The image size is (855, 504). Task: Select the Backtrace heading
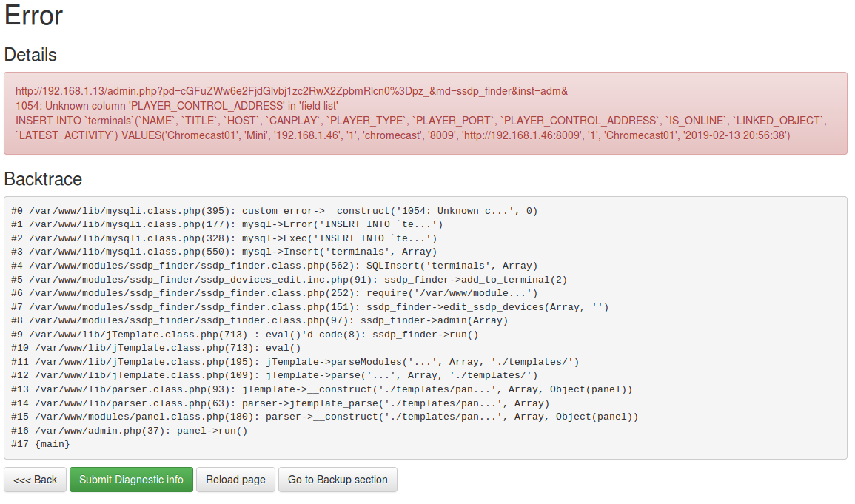point(43,178)
